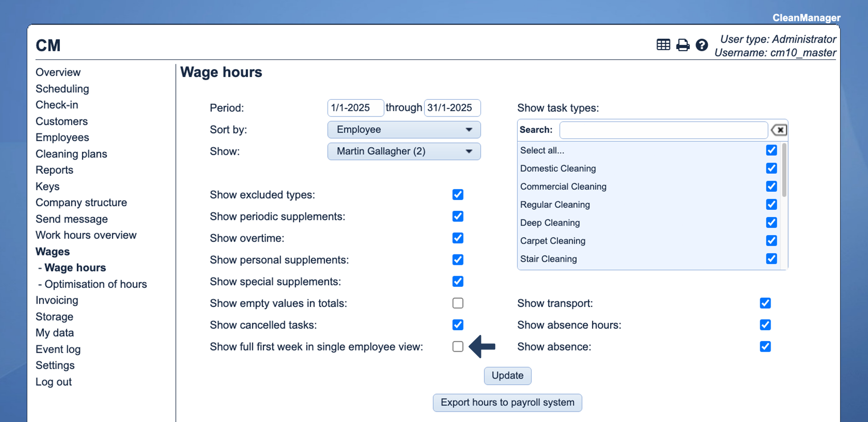Open the table grid view icon
The height and width of the screenshot is (422, 868).
tap(663, 45)
